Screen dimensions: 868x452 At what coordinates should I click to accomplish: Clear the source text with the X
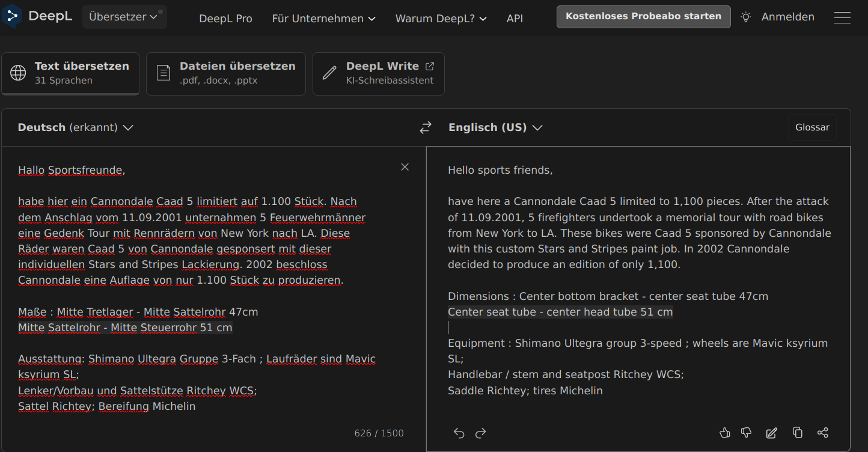405,167
